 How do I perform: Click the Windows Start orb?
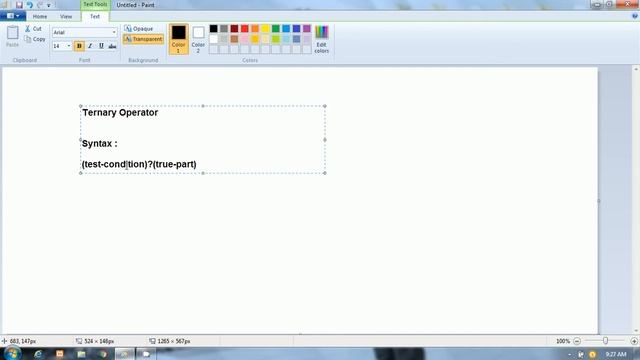click(x=12, y=353)
